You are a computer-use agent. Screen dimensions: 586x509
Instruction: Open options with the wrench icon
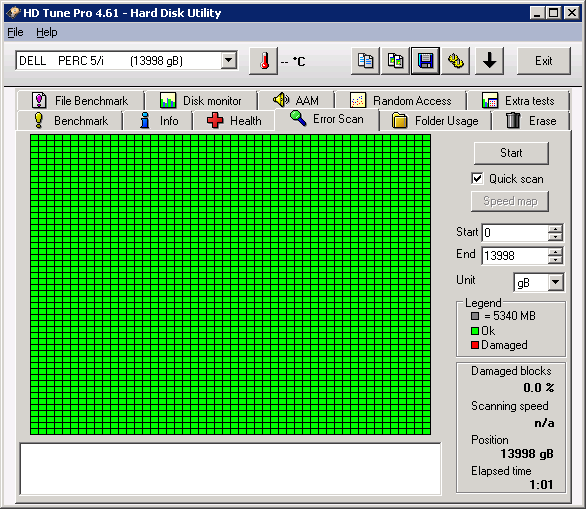pyautogui.click(x=456, y=61)
